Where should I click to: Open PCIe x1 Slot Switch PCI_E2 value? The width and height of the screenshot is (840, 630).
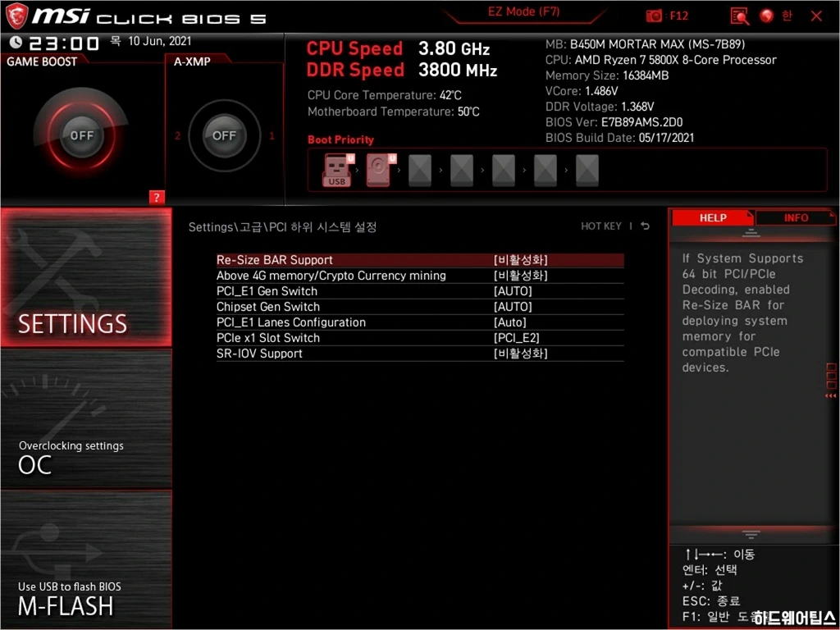pyautogui.click(x=517, y=337)
